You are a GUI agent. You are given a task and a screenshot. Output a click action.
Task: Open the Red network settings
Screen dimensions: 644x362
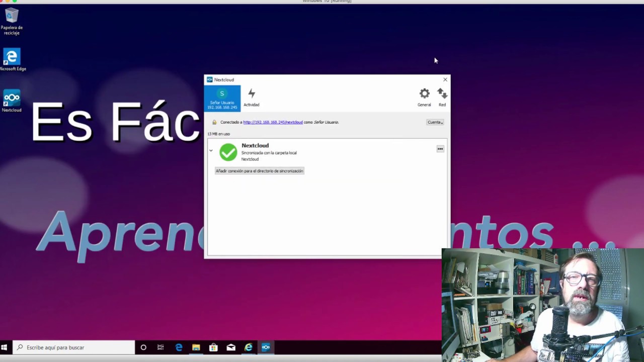(442, 98)
